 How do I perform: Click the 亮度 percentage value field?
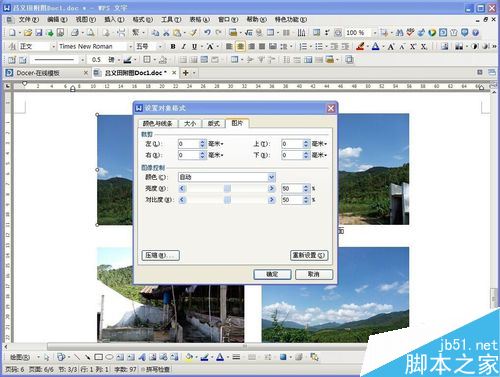pyautogui.click(x=292, y=189)
